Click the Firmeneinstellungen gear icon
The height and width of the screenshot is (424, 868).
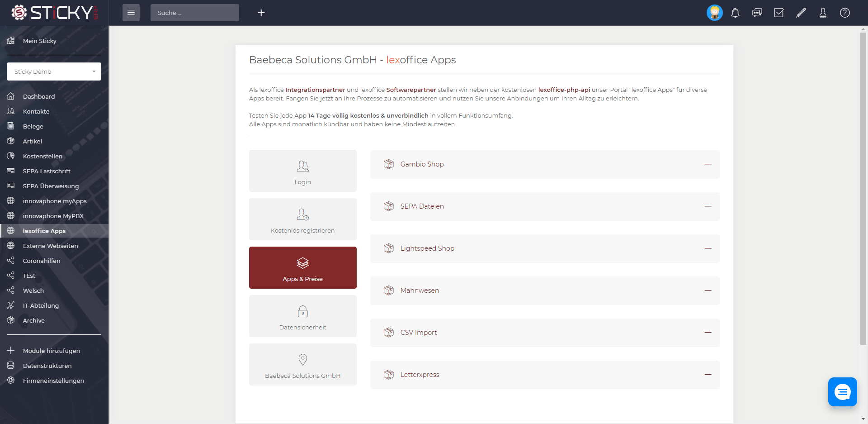[x=11, y=380]
